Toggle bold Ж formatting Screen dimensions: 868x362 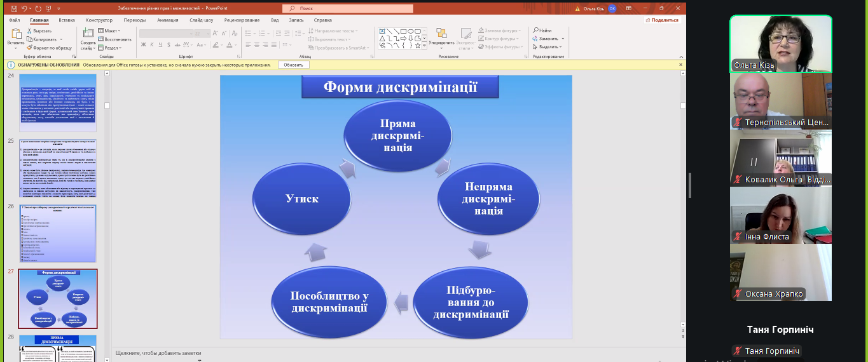pos(144,44)
